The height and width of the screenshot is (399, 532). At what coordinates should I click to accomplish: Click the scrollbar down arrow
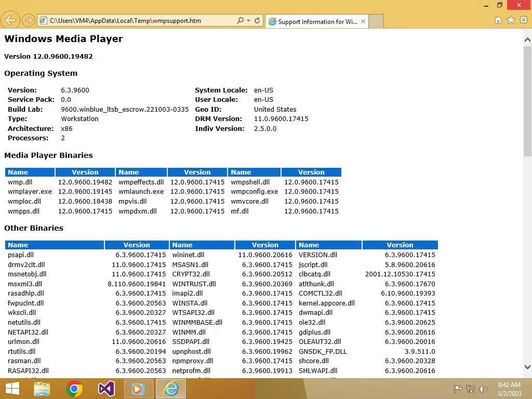pos(528,367)
